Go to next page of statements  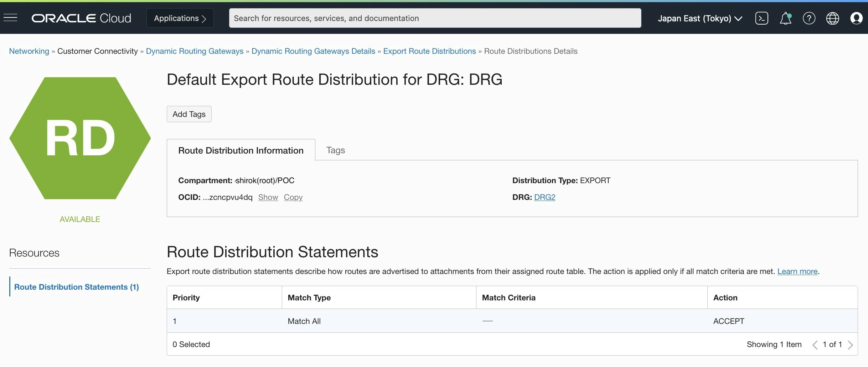pyautogui.click(x=851, y=345)
